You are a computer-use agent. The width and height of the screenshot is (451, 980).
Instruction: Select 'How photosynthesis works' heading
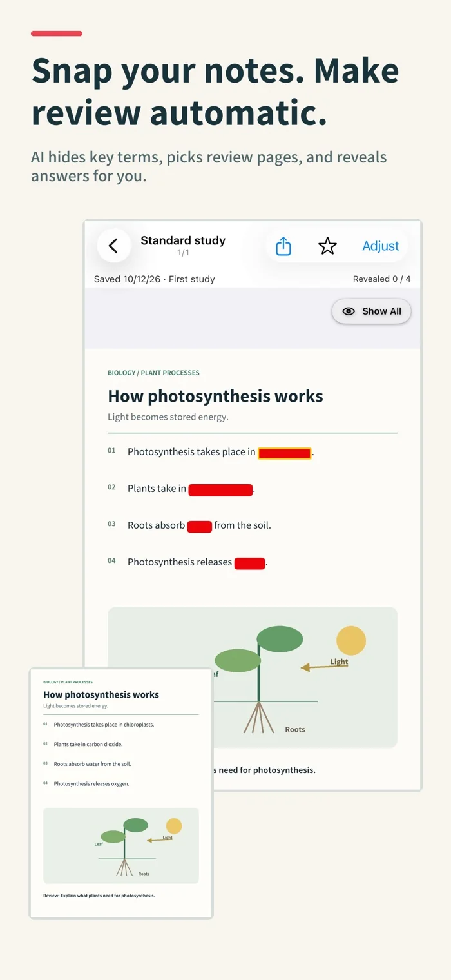click(215, 396)
